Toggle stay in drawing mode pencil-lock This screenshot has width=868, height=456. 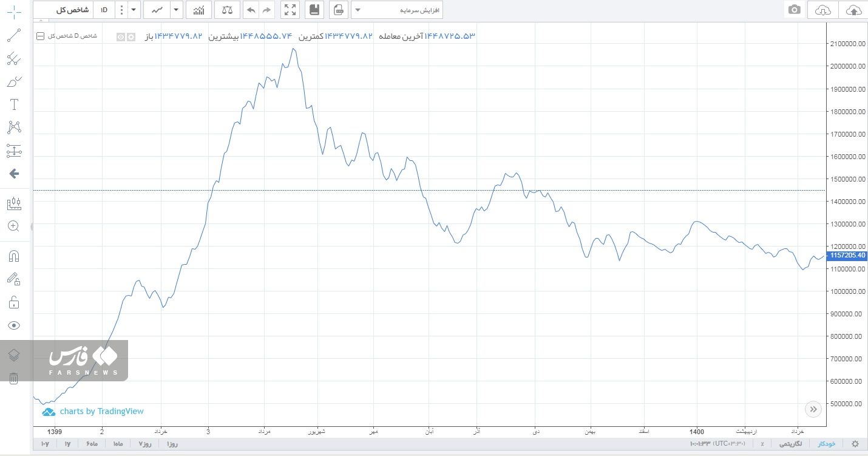pos(14,279)
